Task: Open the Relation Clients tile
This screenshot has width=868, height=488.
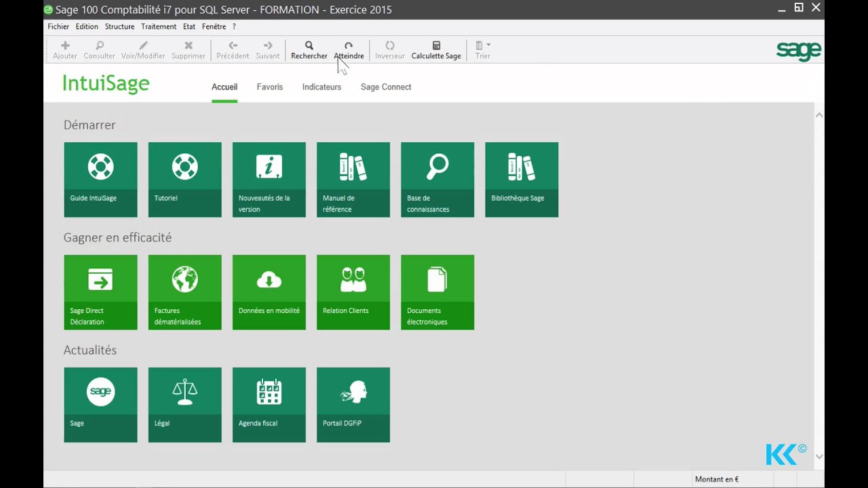Action: pos(353,292)
